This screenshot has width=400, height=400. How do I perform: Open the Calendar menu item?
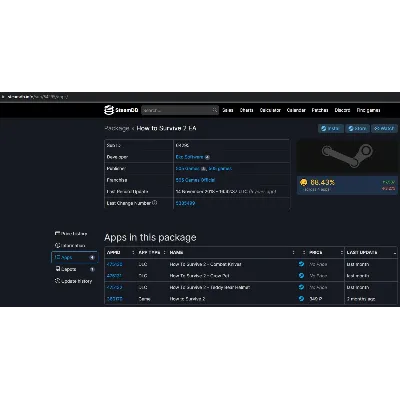click(296, 110)
